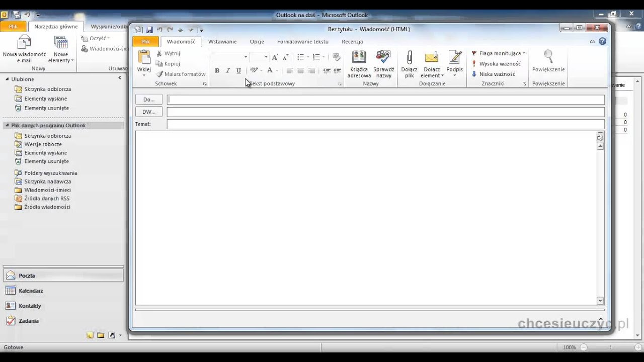Click the Wklej paste icon
Viewport: 644px width, 362px height.
tap(144, 57)
